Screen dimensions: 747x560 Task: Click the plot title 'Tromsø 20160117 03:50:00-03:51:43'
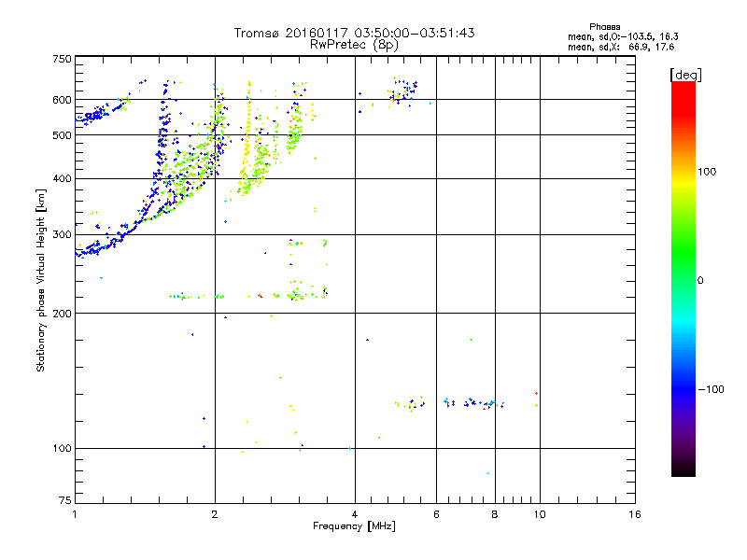point(354,33)
